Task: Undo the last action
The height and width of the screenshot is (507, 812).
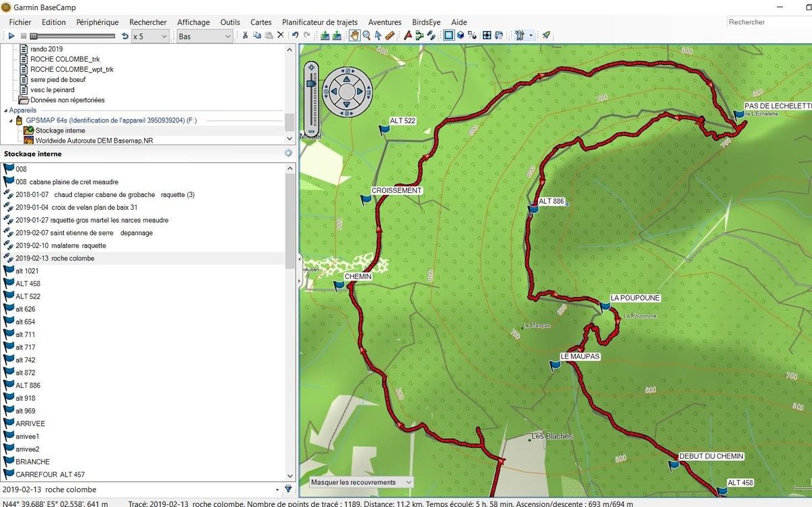Action: (x=295, y=35)
